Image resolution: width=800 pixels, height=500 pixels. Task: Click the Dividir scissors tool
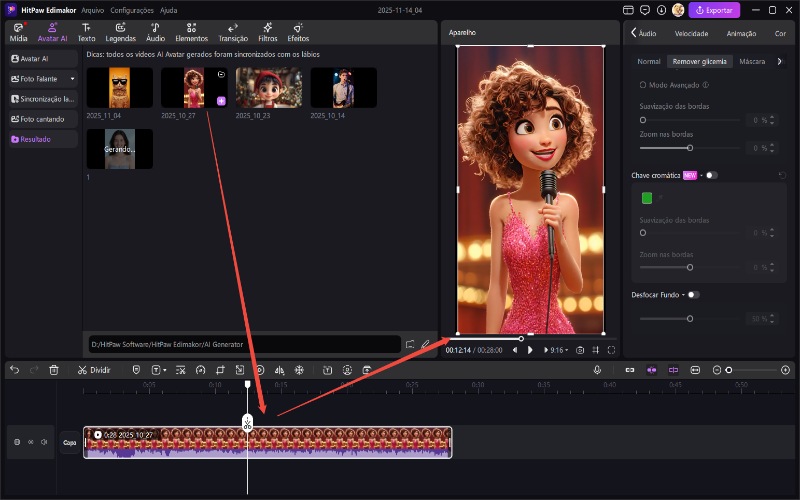coord(93,369)
